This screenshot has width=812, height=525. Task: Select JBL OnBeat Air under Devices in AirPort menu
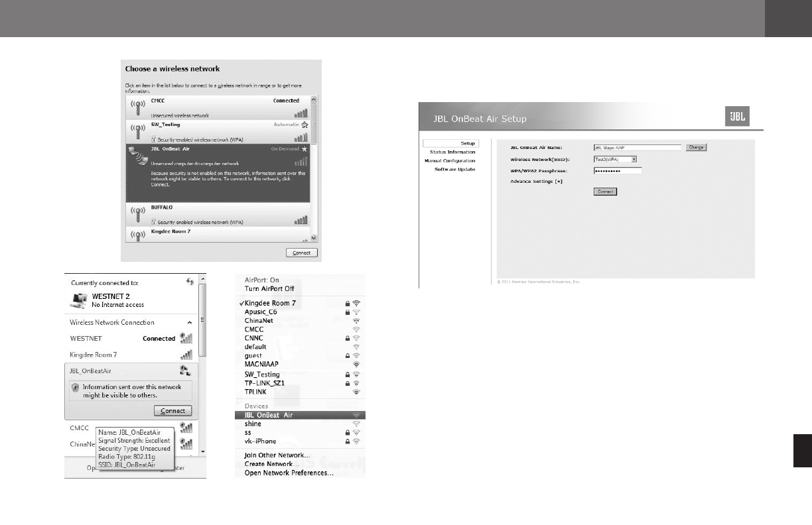[x=301, y=415]
